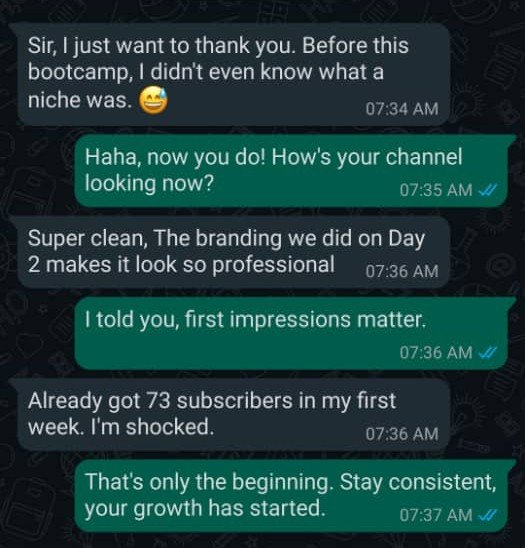Click the 07:36 AM timestamp on branding message
The height and width of the screenshot is (548, 525).
(x=402, y=271)
